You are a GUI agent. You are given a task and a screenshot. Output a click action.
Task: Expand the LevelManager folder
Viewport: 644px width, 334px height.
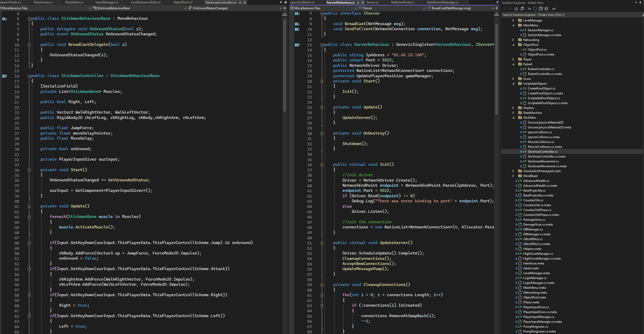tap(513, 20)
